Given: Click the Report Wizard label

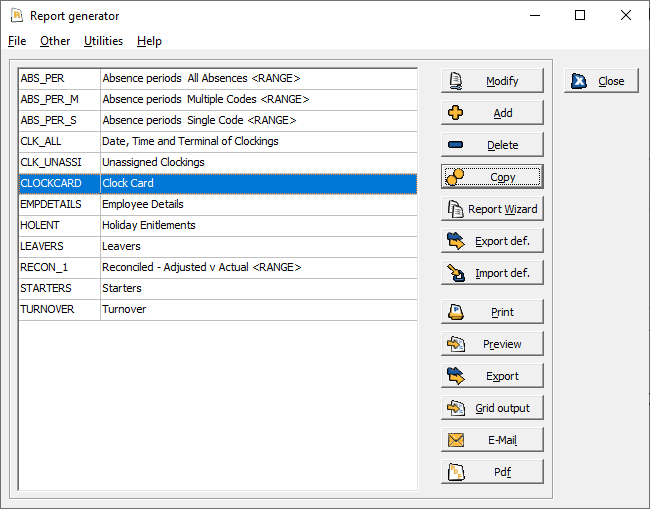Looking at the screenshot, I should coord(502,209).
